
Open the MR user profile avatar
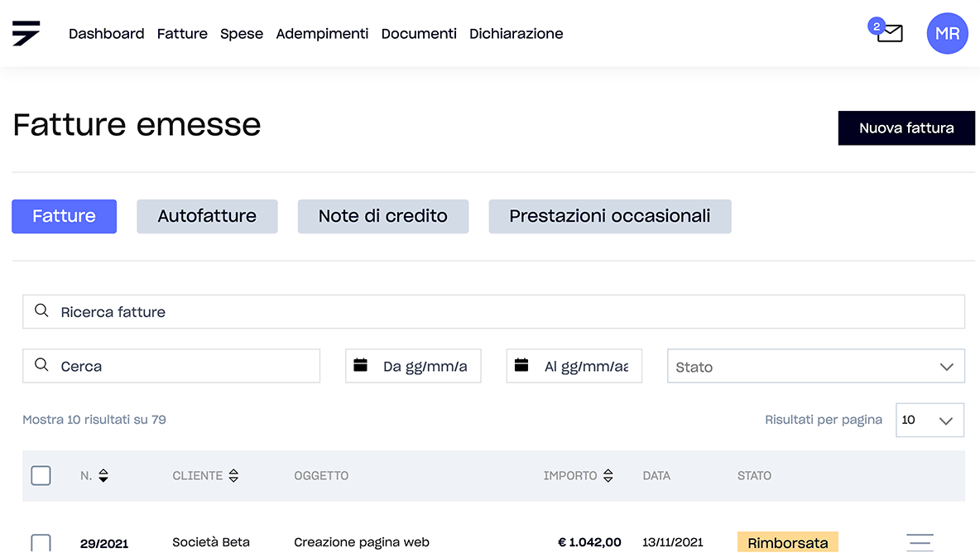point(947,34)
